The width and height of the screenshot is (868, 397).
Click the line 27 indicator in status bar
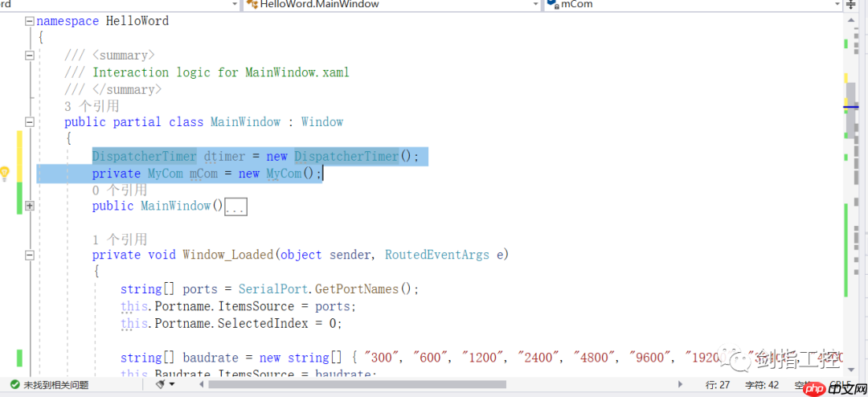pyautogui.click(x=718, y=384)
